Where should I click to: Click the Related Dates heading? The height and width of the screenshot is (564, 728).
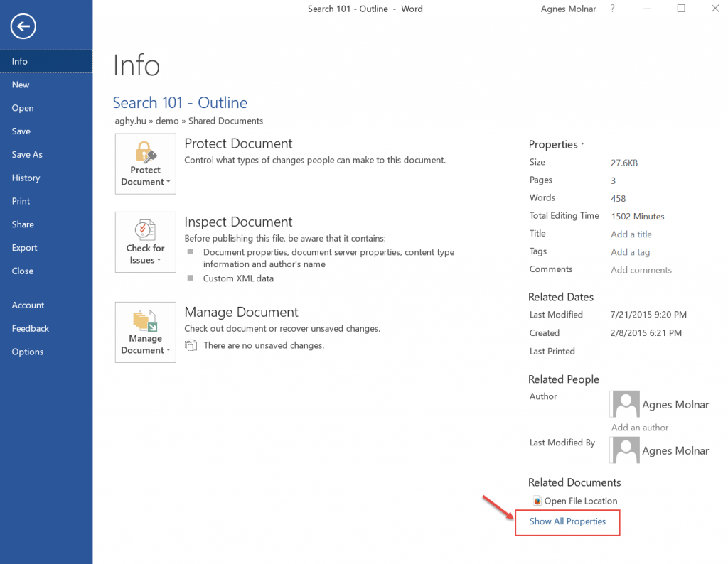[x=561, y=297]
